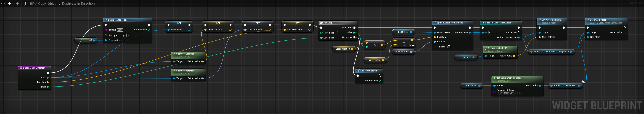Click the Description copy input field
The image size is (644, 114).
click(123, 35)
